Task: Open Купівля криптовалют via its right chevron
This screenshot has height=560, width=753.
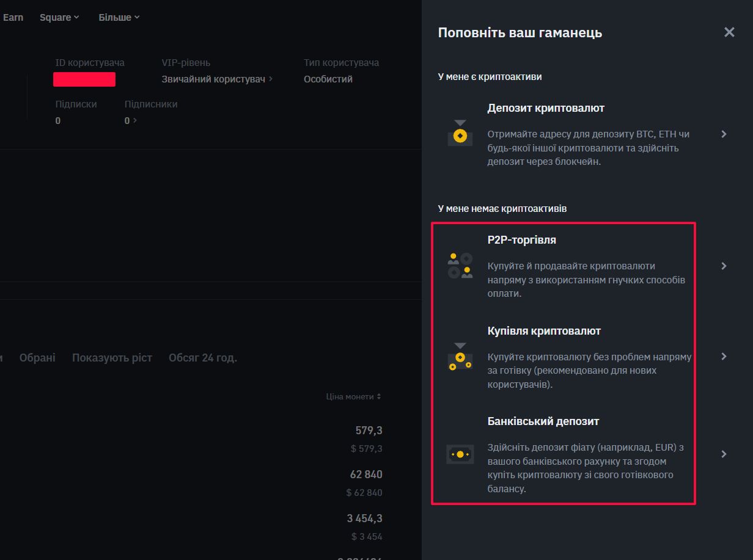Action: (724, 356)
